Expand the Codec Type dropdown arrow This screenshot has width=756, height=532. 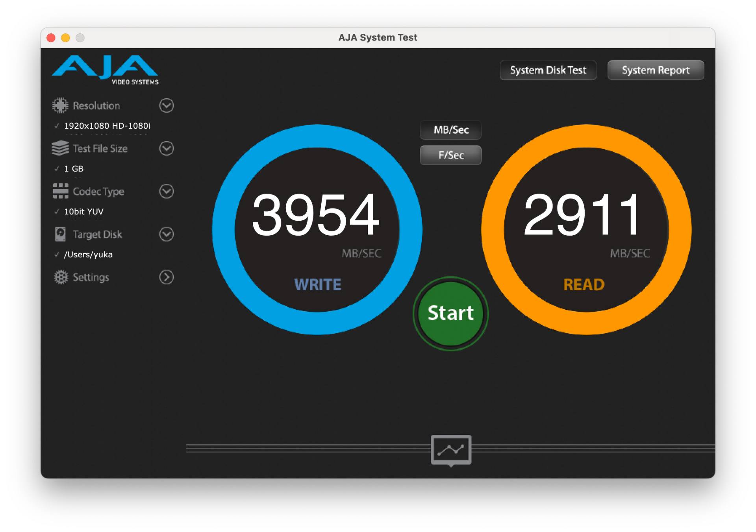[167, 191]
